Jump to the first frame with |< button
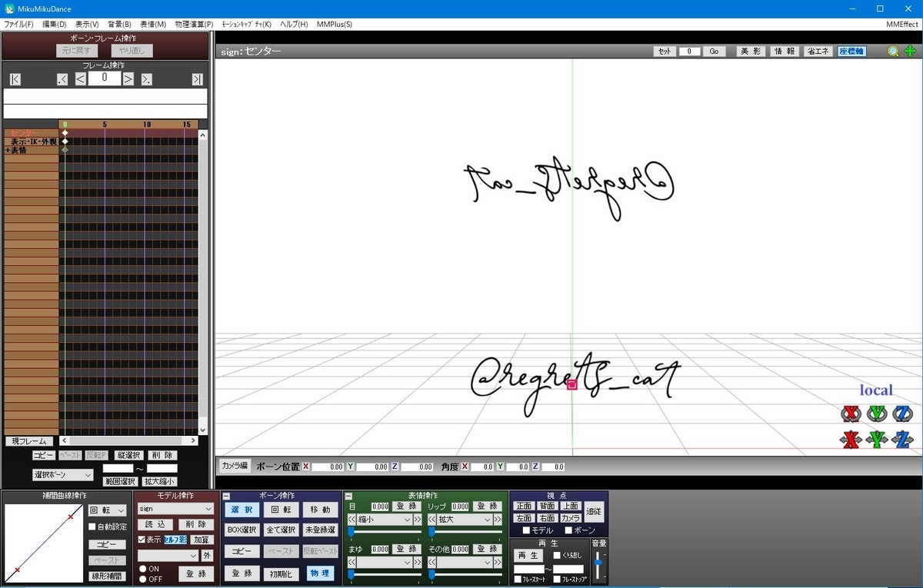 point(15,78)
